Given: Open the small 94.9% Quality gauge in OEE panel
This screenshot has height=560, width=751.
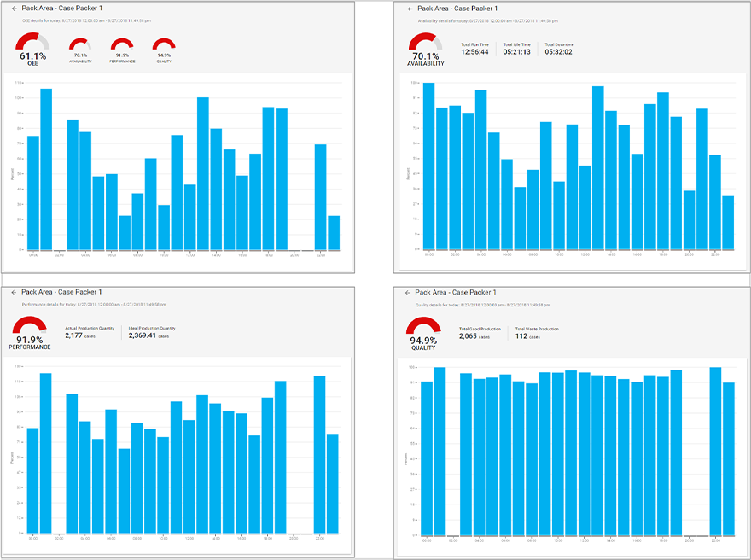Looking at the screenshot, I should coord(163,49).
